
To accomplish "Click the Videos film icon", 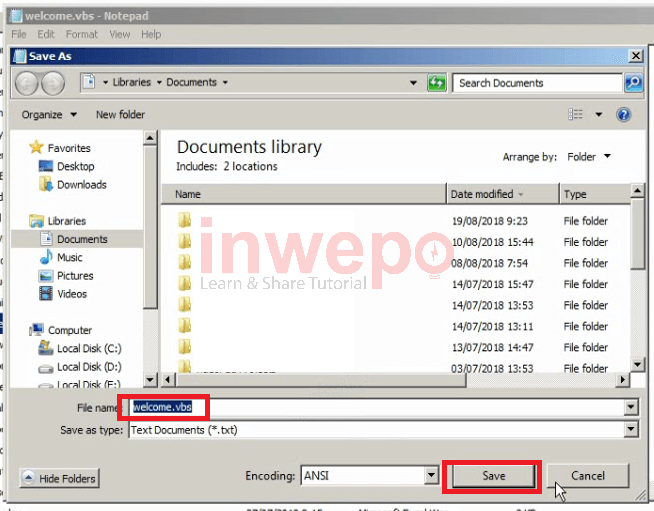I will 45,294.
